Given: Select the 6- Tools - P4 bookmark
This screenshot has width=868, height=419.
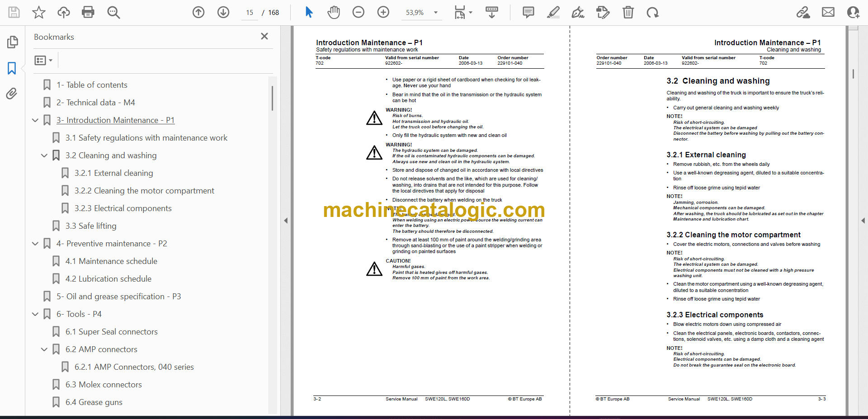Looking at the screenshot, I should click(79, 314).
